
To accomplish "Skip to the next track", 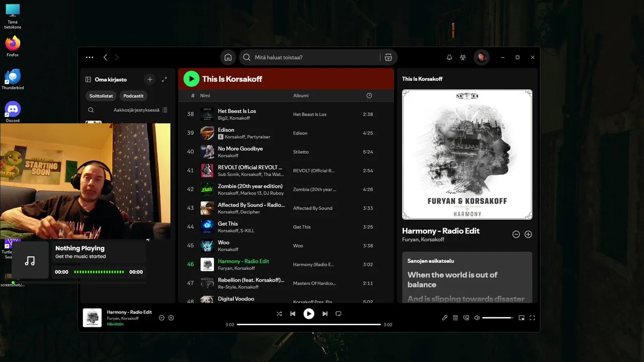I will tap(325, 314).
